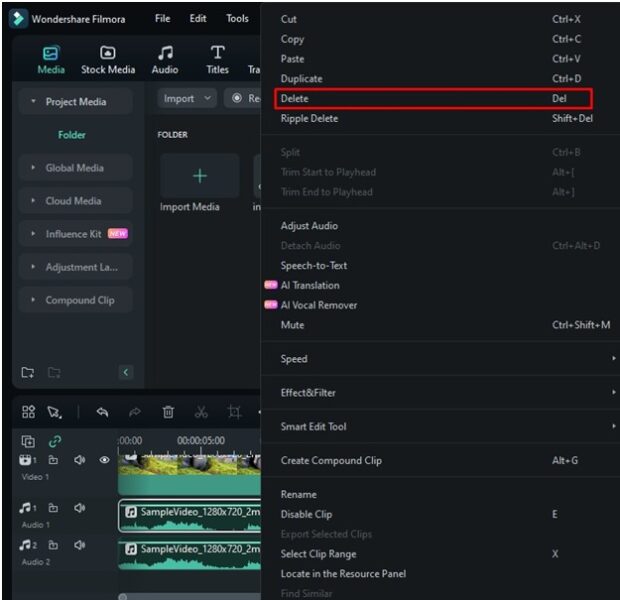The height and width of the screenshot is (600, 620).
Task: Click the trash delete icon in timeline toolbar
Action: pos(168,412)
